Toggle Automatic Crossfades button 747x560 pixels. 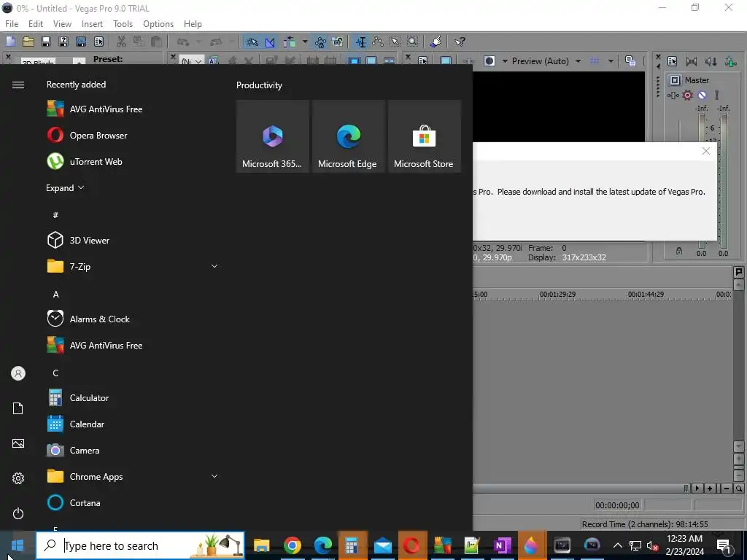[x=270, y=42]
